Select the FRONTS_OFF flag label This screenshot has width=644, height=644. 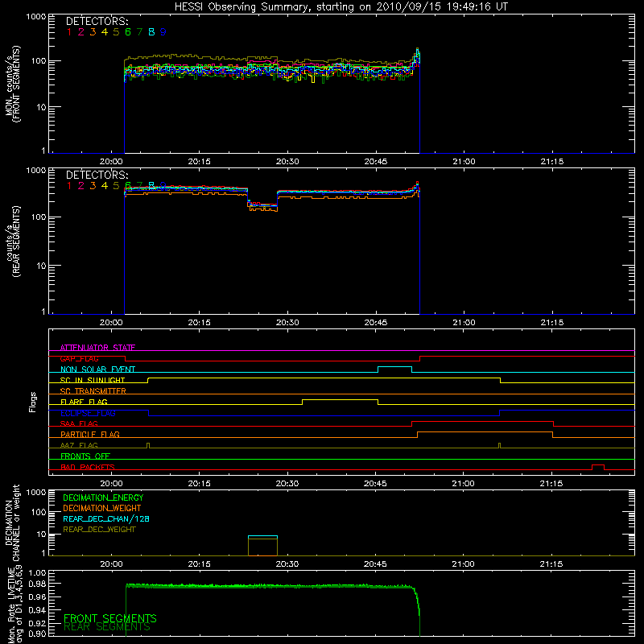pyautogui.click(x=85, y=456)
